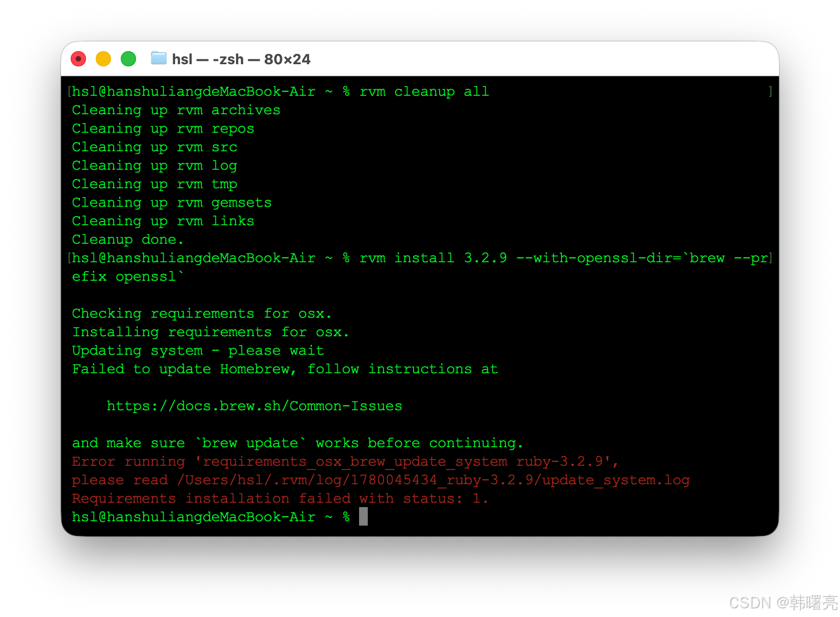This screenshot has width=840, height=617.
Task: Click the line 'Cleaning up rvm tmp'
Action: [x=155, y=184]
